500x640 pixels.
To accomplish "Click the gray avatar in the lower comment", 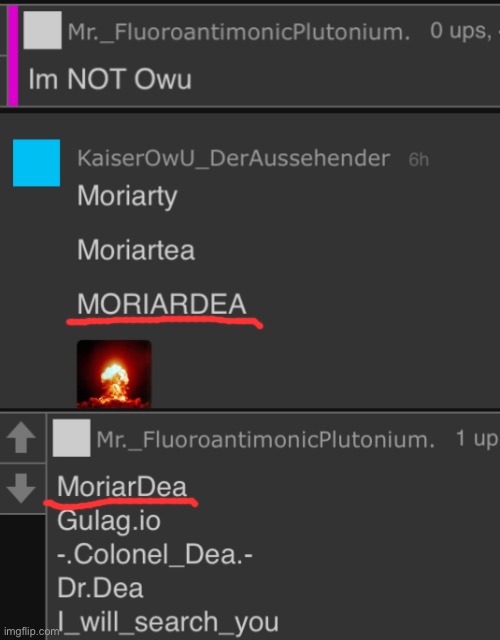I will [x=71, y=438].
